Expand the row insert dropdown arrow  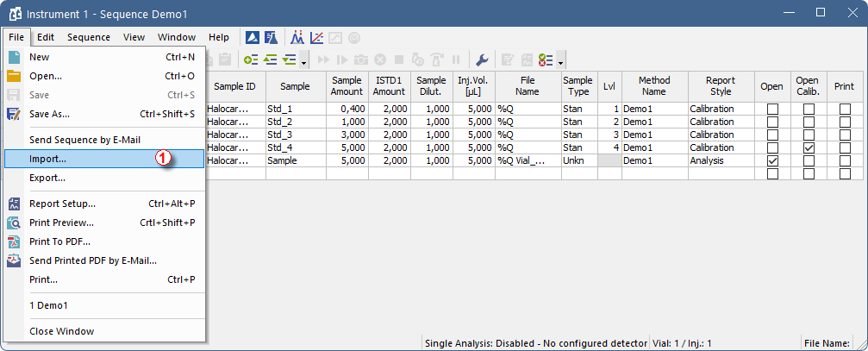point(304,61)
